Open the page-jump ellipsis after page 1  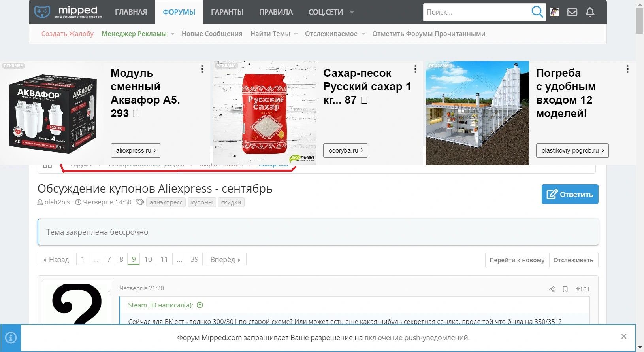point(96,259)
